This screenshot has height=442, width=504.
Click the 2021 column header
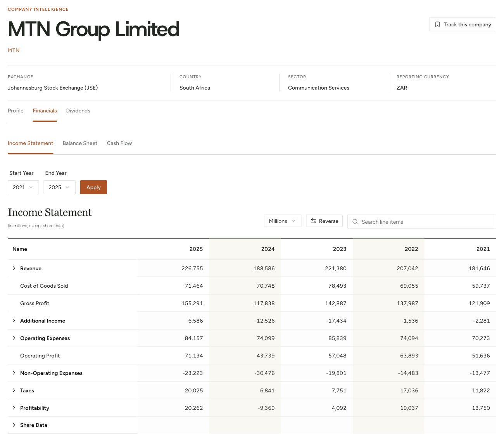click(x=483, y=249)
